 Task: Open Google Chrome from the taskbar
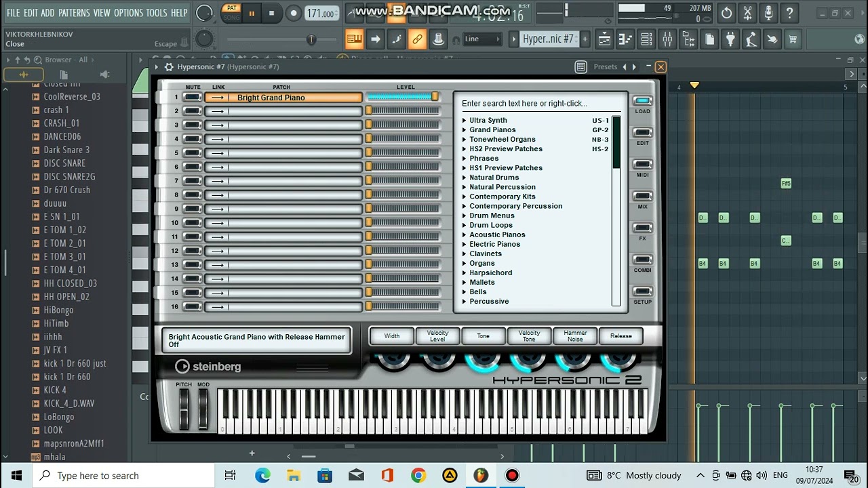(x=418, y=475)
